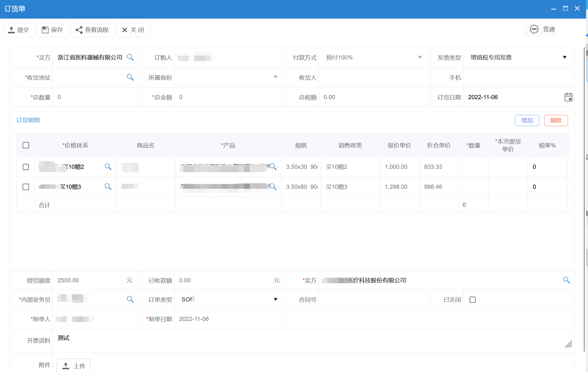Check the header checkbox to select all rows
Screen dimensions: 588x372
click(26, 145)
